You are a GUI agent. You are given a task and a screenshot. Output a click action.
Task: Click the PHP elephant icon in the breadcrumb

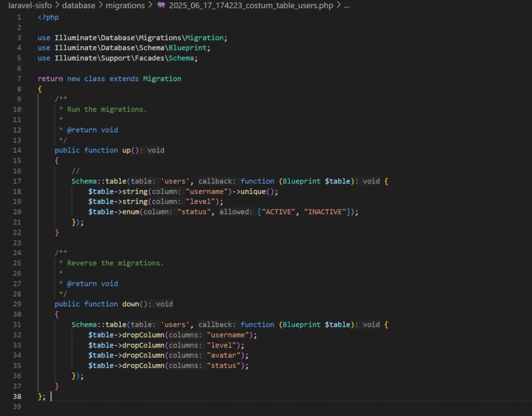[x=161, y=6]
